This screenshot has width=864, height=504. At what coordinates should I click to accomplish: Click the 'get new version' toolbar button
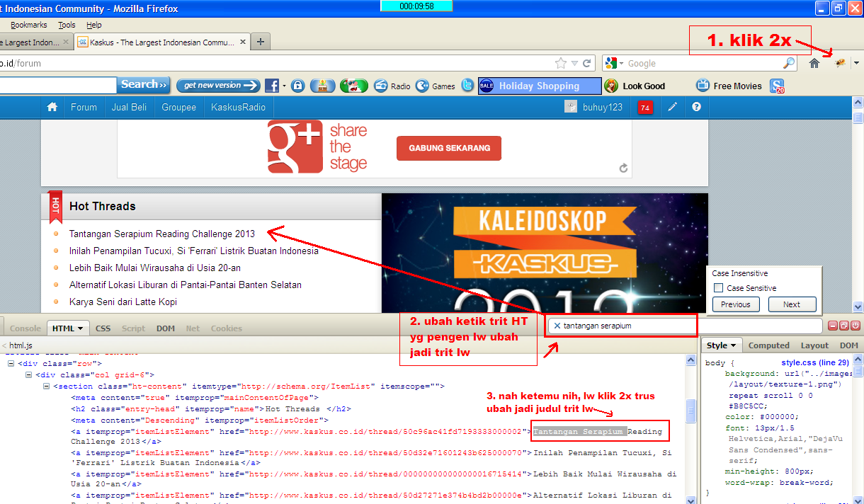click(x=218, y=86)
